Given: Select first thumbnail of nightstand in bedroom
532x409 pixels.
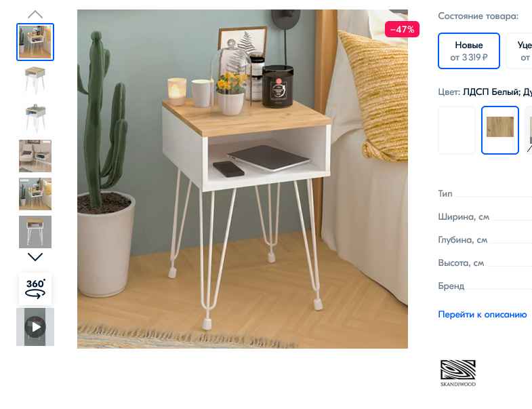Looking at the screenshot, I should pos(35,42).
